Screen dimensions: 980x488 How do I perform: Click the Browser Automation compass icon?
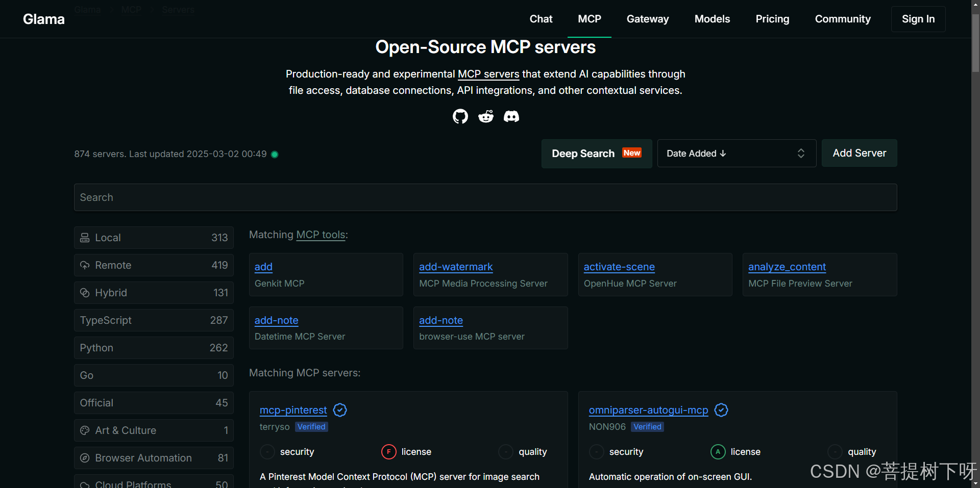85,458
